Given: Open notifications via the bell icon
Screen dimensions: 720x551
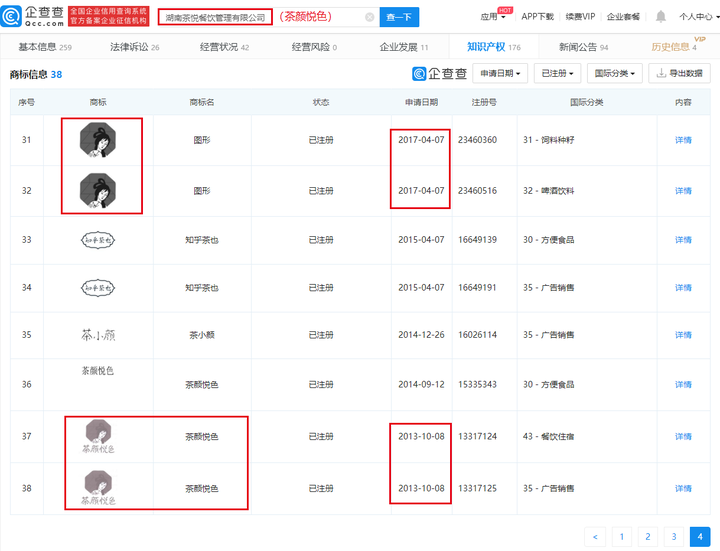Looking at the screenshot, I should (660, 17).
